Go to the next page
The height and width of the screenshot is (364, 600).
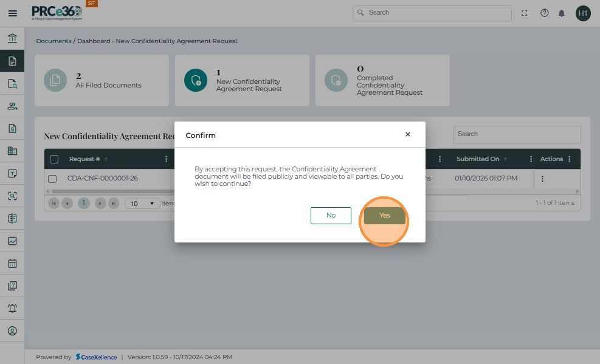[x=100, y=204]
